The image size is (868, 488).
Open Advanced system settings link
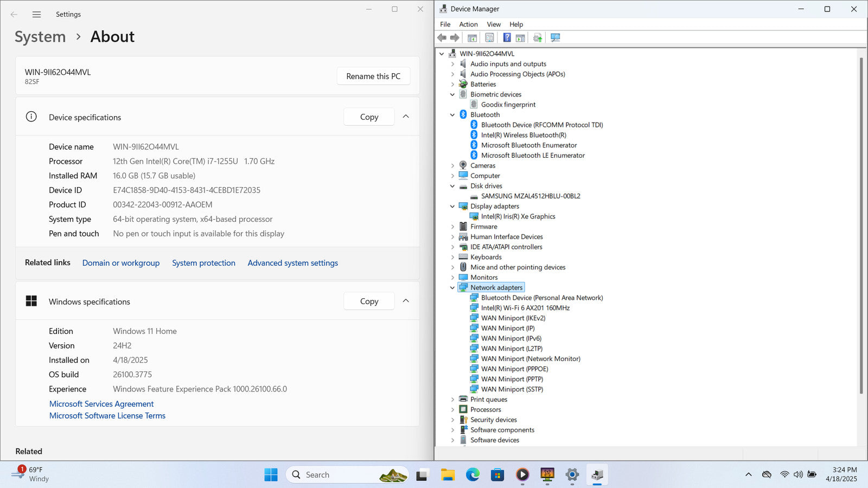click(x=292, y=263)
